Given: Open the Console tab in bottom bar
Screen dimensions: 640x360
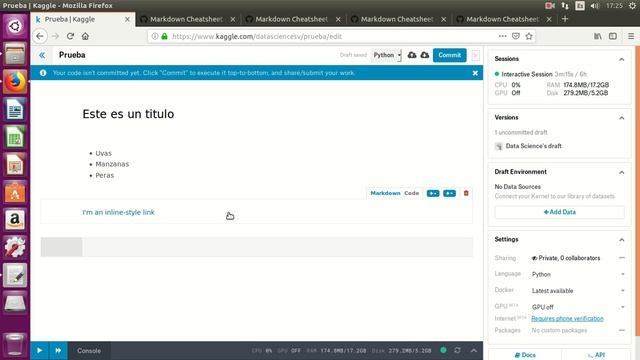Looking at the screenshot, I should 89,351.
